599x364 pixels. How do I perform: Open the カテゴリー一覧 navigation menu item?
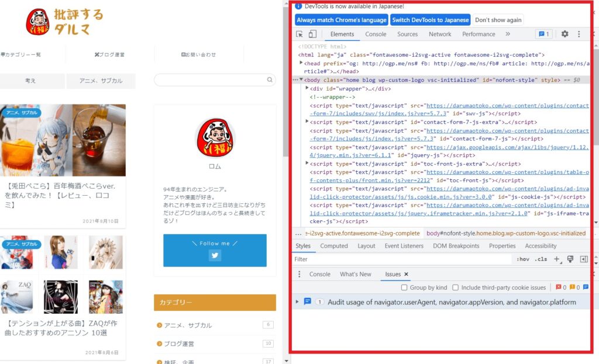coord(20,54)
